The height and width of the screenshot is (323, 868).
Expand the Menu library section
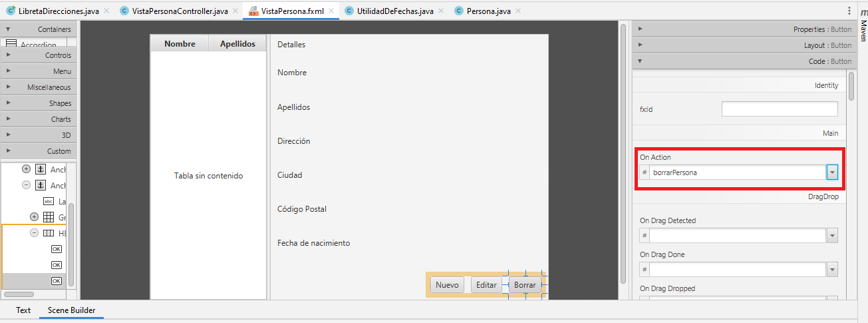[38, 71]
